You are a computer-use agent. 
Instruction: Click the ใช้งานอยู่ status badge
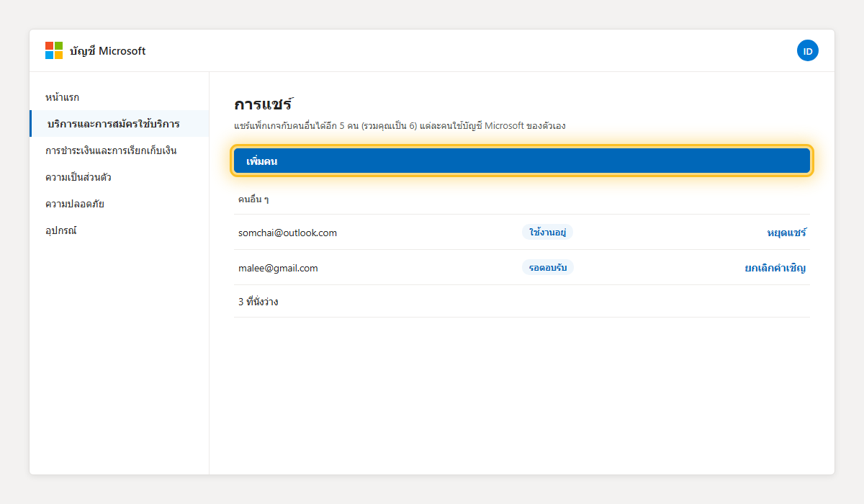[548, 232]
